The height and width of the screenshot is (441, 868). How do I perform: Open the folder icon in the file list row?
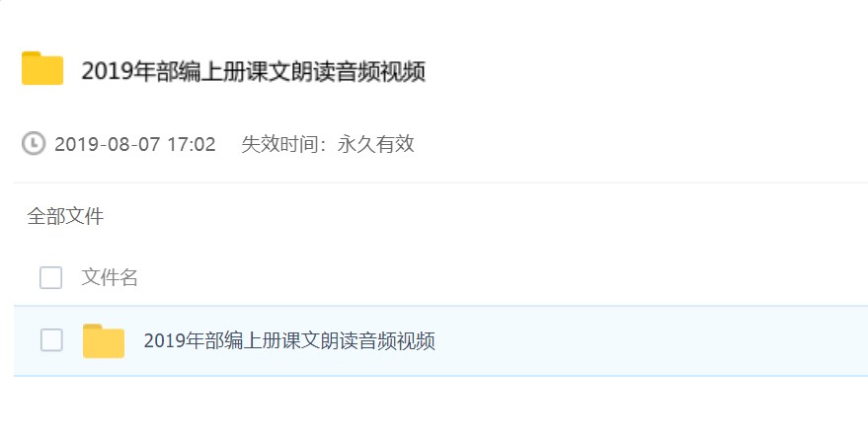[104, 340]
